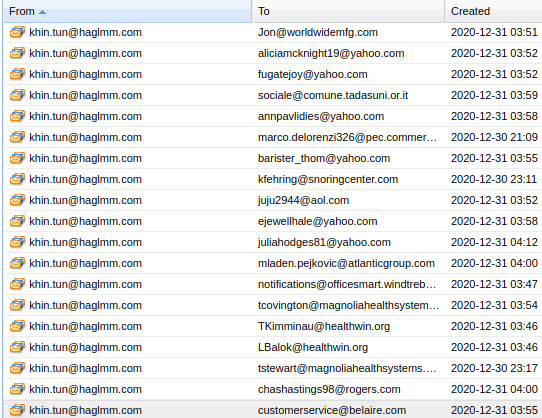Select recipient Jon@worldwidemfg.com
Image resolution: width=542 pixels, height=418 pixels.
pos(318,32)
